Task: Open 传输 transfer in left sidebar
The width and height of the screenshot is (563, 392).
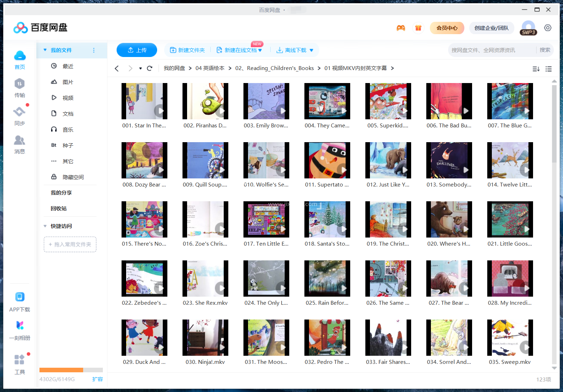Action: tap(20, 88)
